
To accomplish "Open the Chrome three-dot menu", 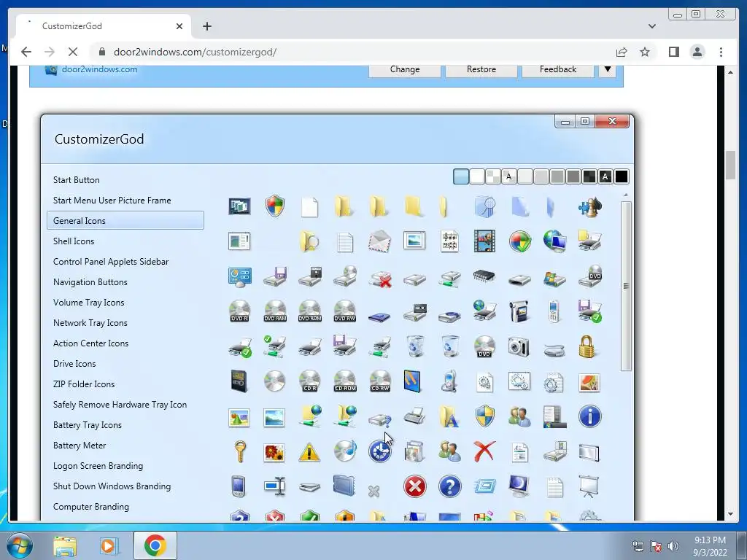I will point(721,52).
